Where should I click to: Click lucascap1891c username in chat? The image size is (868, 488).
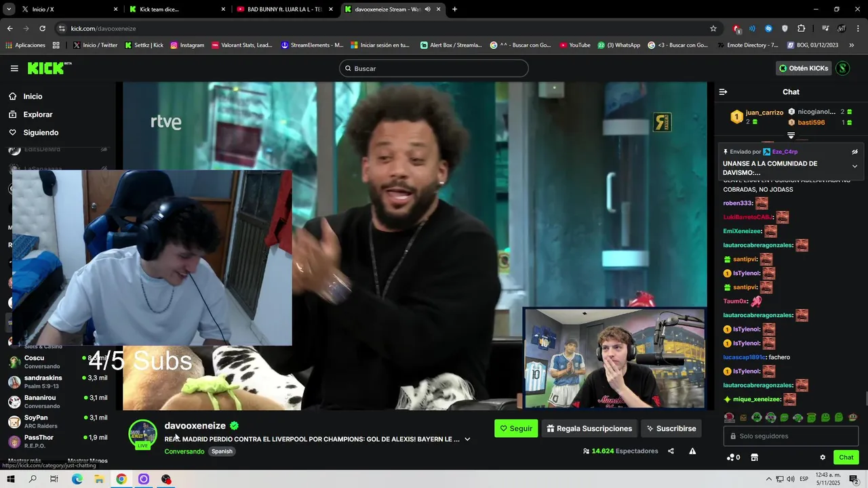(x=744, y=357)
